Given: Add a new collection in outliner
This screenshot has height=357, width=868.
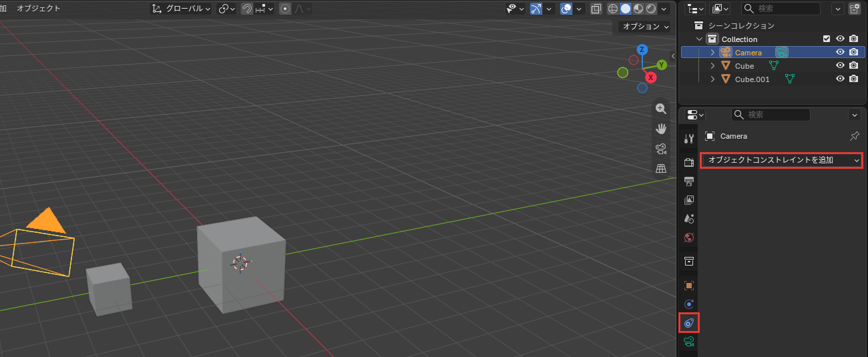Looking at the screenshot, I should [854, 9].
